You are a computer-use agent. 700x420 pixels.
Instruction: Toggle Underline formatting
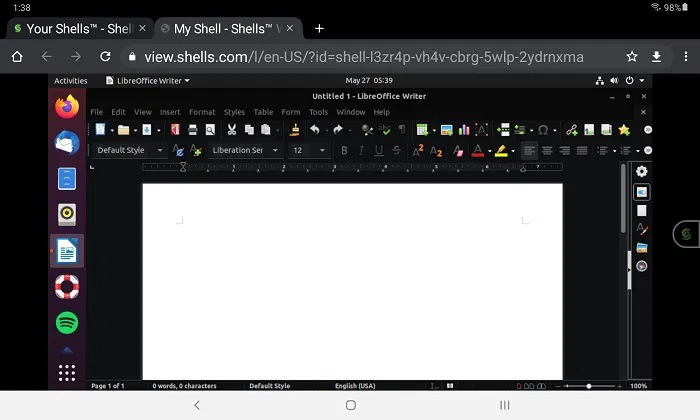click(x=378, y=151)
